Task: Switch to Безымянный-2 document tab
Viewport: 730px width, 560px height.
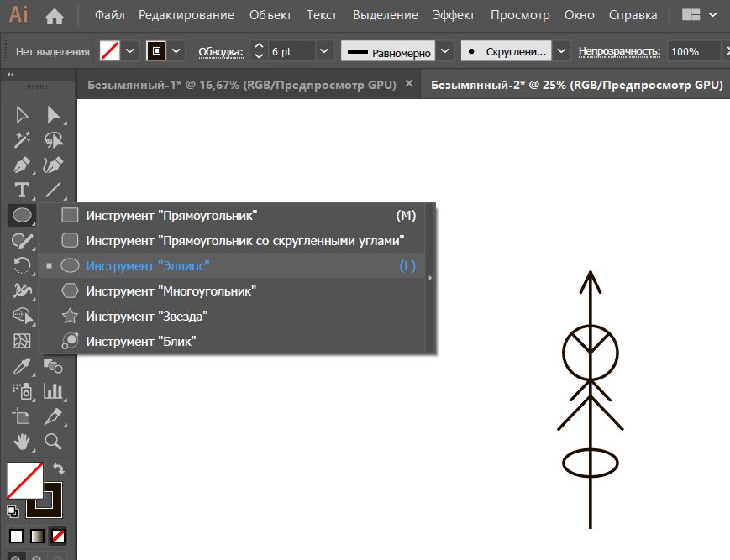Action: [576, 85]
